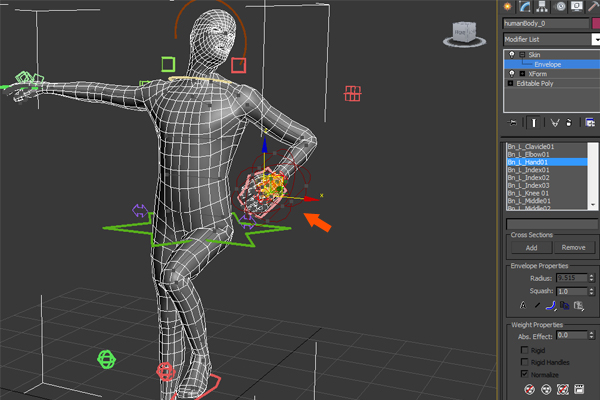The image size is (600, 400).
Task: Click the Squash value field
Action: (572, 291)
